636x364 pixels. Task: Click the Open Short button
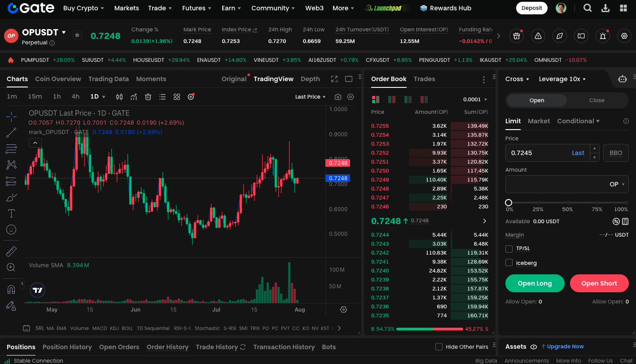599,283
